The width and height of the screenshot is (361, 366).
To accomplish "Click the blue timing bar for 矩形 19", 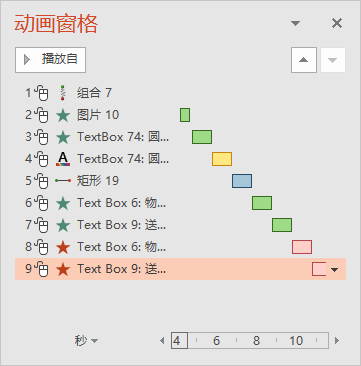I will 242,181.
